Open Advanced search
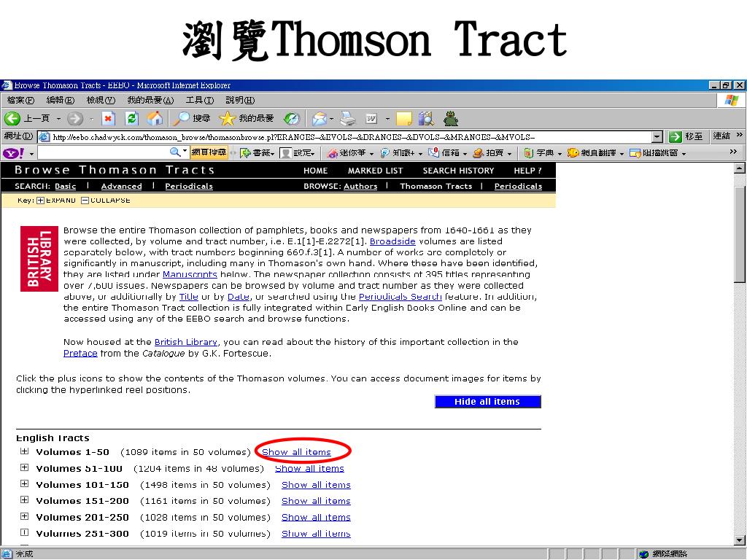 click(x=122, y=186)
